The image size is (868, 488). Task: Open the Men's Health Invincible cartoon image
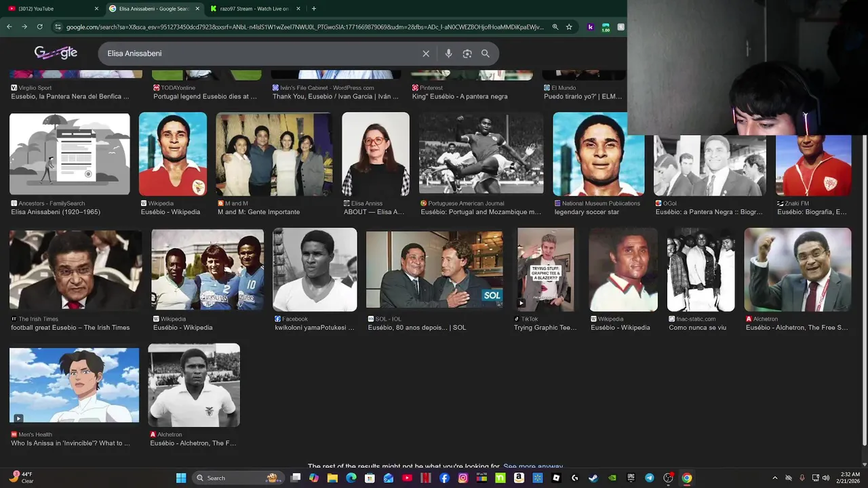pyautogui.click(x=75, y=385)
